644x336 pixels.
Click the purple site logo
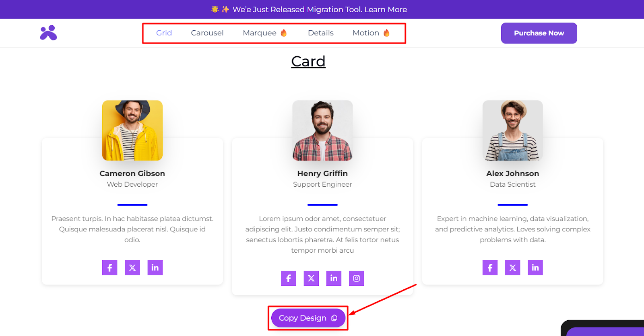(x=48, y=33)
